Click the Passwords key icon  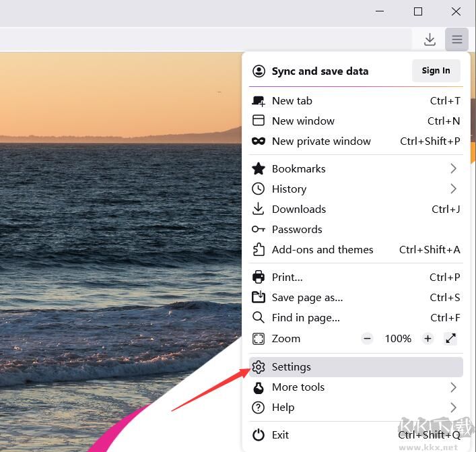[x=259, y=230]
